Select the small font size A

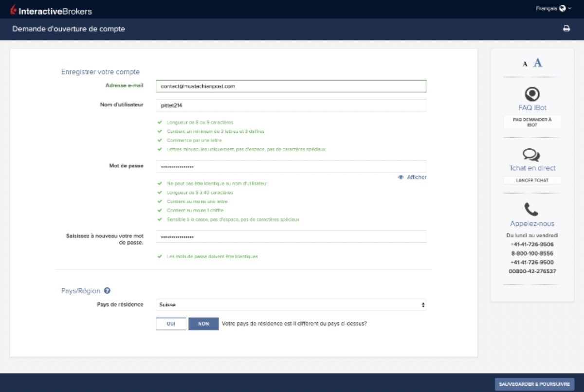click(x=525, y=64)
